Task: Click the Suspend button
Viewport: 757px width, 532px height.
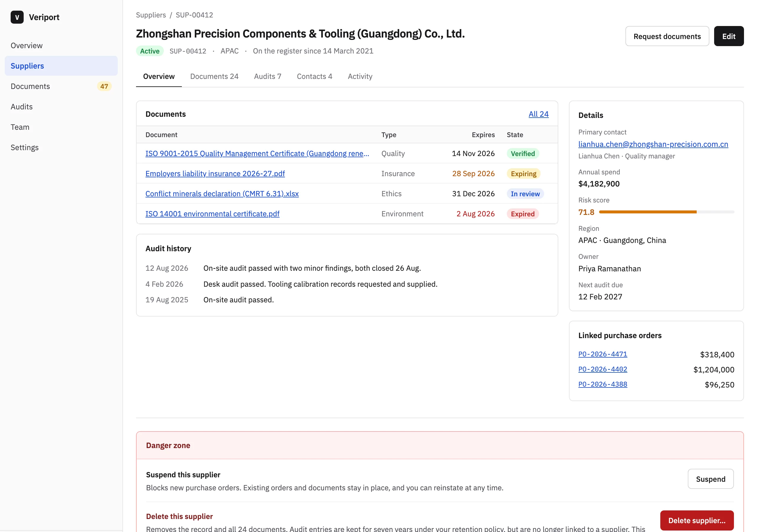Action: 711,479
